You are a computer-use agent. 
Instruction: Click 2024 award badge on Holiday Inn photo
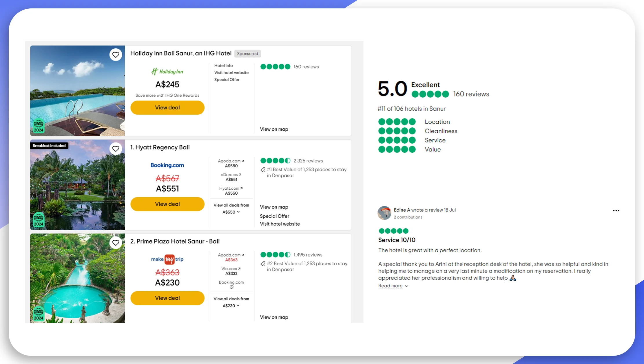click(x=39, y=126)
